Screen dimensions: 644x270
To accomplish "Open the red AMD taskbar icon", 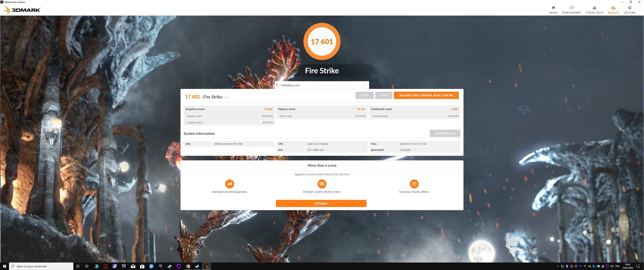I will (x=106, y=266).
